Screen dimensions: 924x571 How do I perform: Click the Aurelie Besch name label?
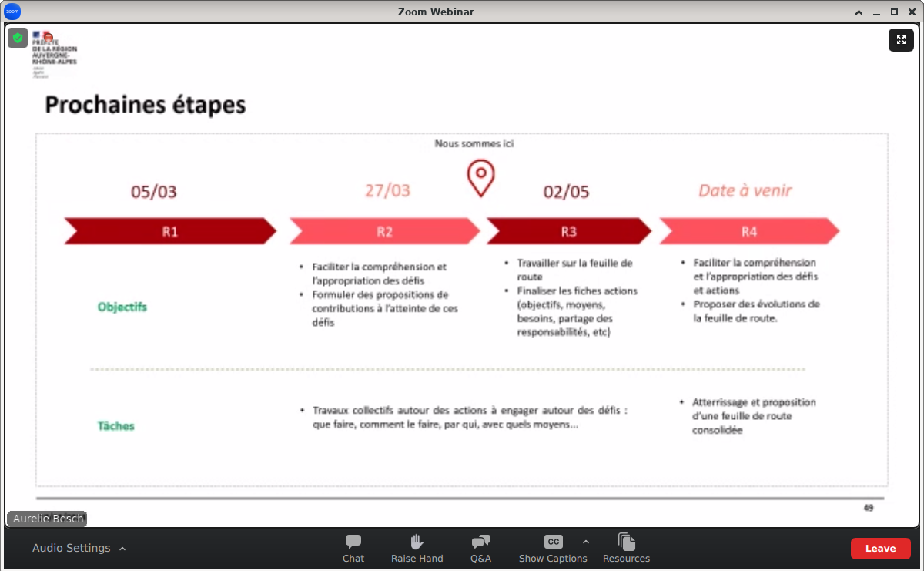47,519
